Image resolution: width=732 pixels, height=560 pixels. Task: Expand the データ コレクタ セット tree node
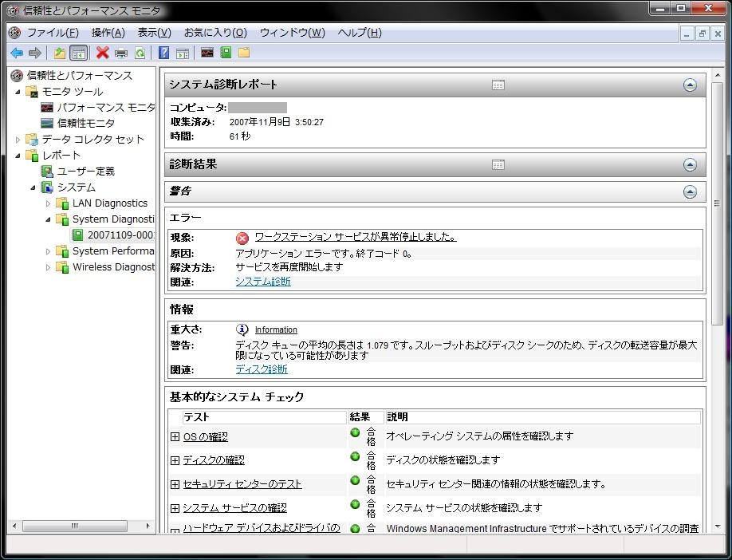click(x=18, y=139)
